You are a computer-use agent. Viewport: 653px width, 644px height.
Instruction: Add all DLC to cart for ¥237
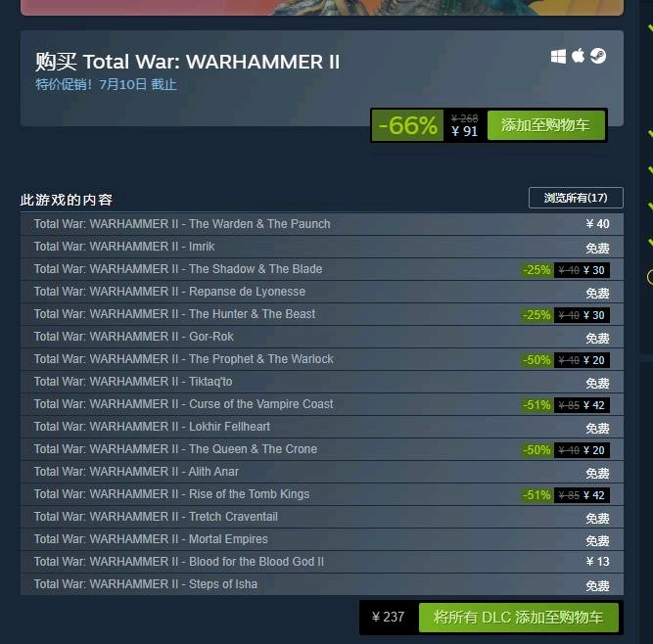[519, 618]
